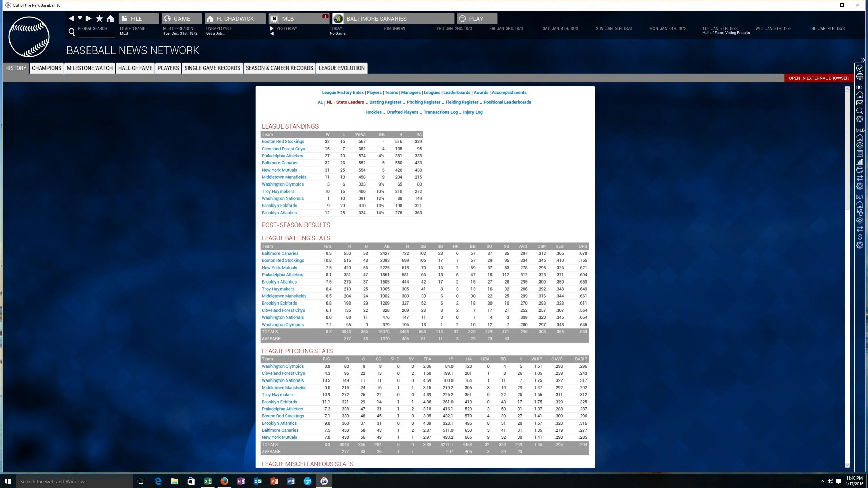This screenshot has height=488, width=868.
Task: Click the bookmark star icon in navigation
Action: [99, 19]
